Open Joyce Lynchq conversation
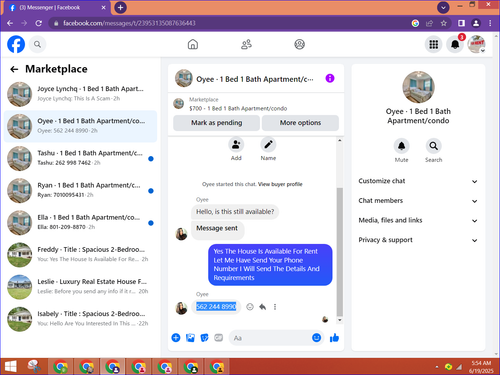 pyautogui.click(x=80, y=94)
